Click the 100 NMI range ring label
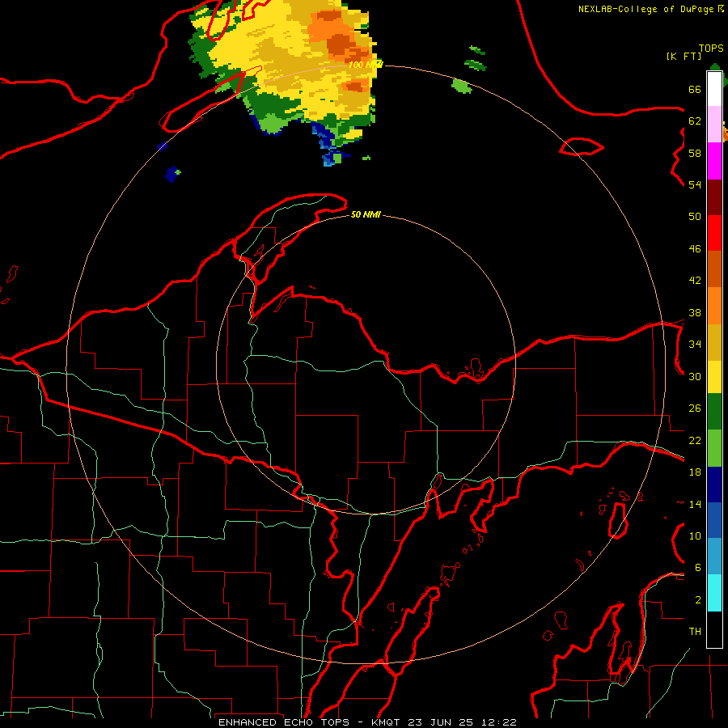Viewport: 728px width, 728px height. pyautogui.click(x=366, y=65)
